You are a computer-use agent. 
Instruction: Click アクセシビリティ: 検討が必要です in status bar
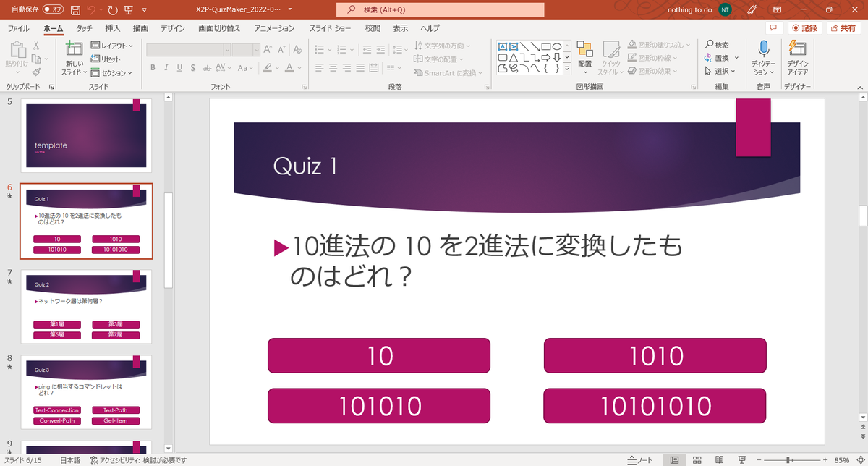137,460
